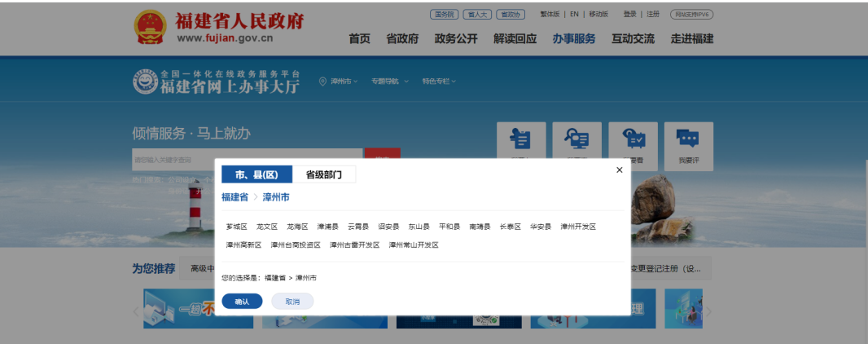Click the red search button
The image size is (868, 344).
pyautogui.click(x=382, y=153)
